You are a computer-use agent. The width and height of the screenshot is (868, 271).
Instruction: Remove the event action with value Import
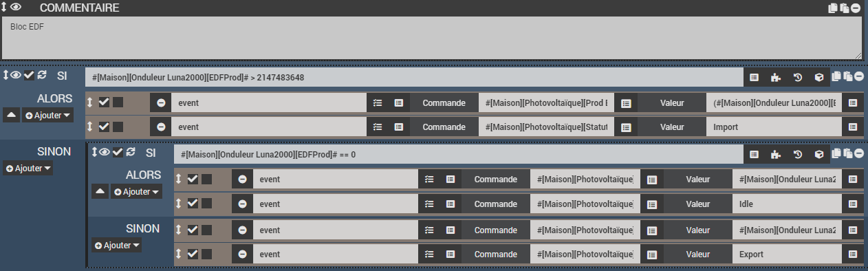(x=160, y=127)
